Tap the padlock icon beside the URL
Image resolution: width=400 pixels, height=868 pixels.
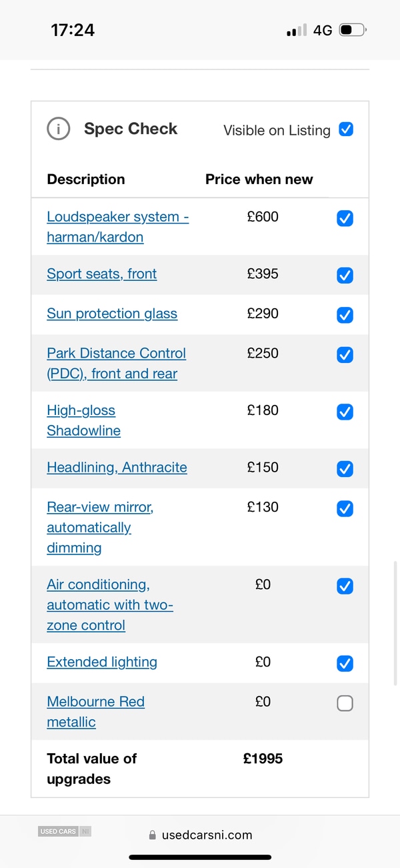tap(152, 835)
